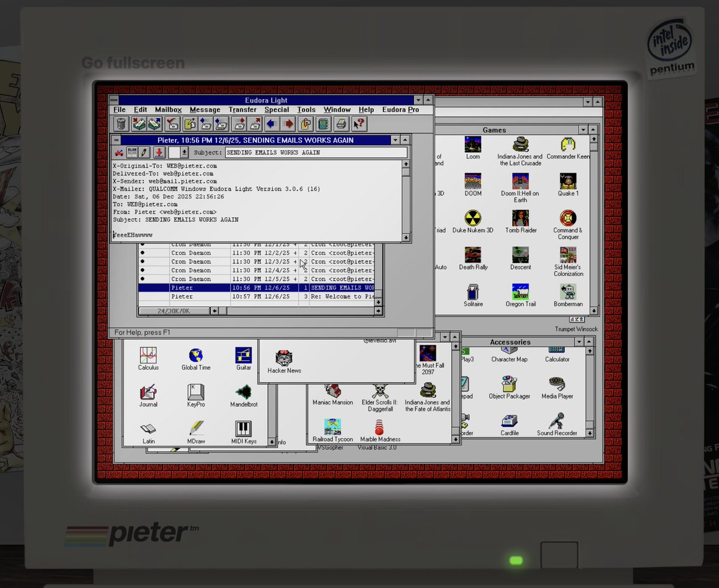
Task: Compose a new message using toolbar icon
Action: 190,123
